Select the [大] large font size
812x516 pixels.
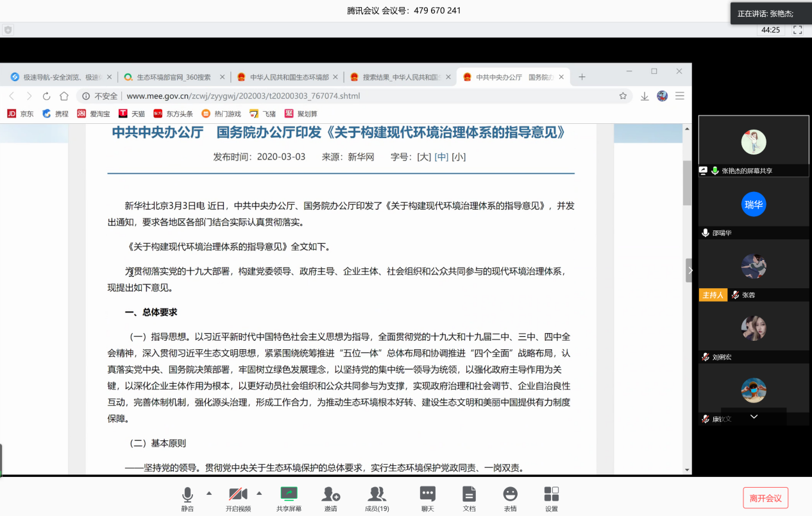(424, 157)
